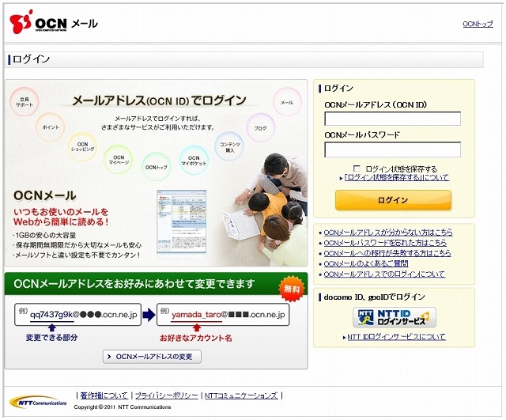This screenshot has width=506, height=420.
Task: Click the Copyright 2011 NTT Communications text
Action: 123,407
